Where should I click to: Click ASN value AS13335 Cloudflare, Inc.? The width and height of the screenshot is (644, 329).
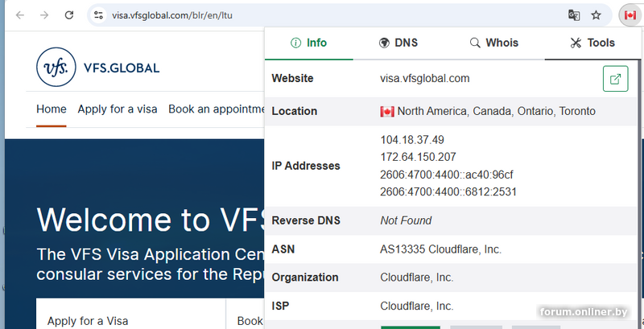click(x=440, y=249)
